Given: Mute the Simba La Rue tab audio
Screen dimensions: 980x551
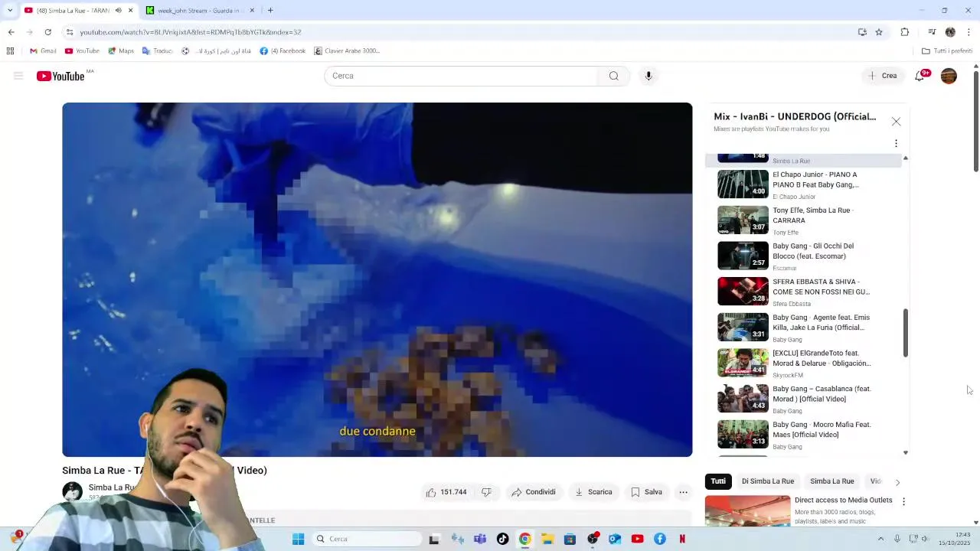Looking at the screenshot, I should coord(118,10).
